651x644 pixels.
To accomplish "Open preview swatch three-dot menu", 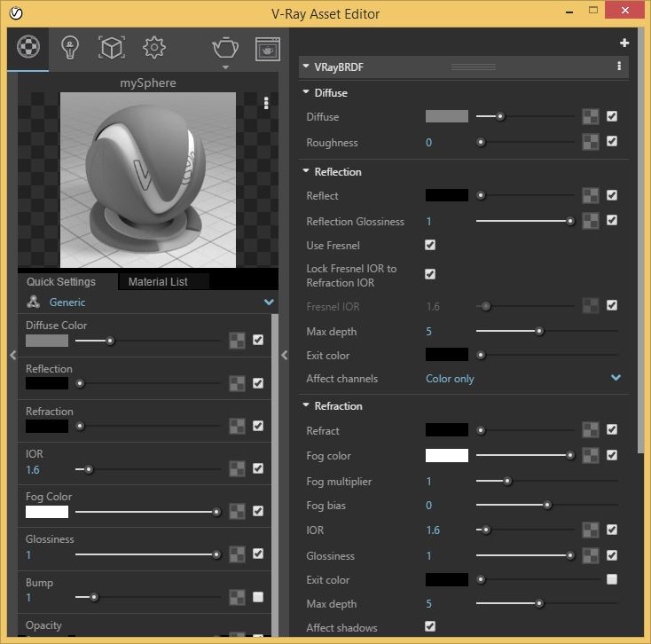I will point(266,103).
